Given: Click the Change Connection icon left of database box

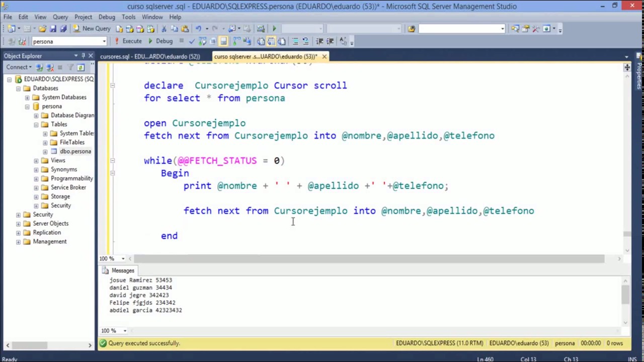Looking at the screenshot, I should [x=22, y=41].
